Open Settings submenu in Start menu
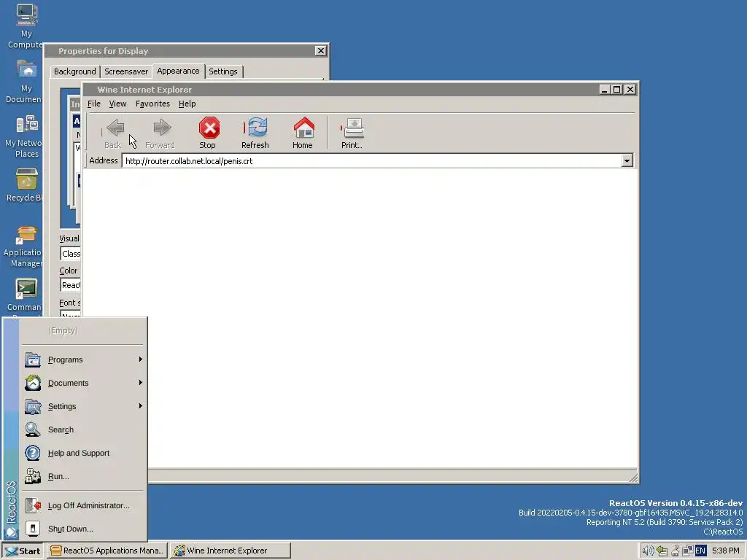 coord(82,406)
